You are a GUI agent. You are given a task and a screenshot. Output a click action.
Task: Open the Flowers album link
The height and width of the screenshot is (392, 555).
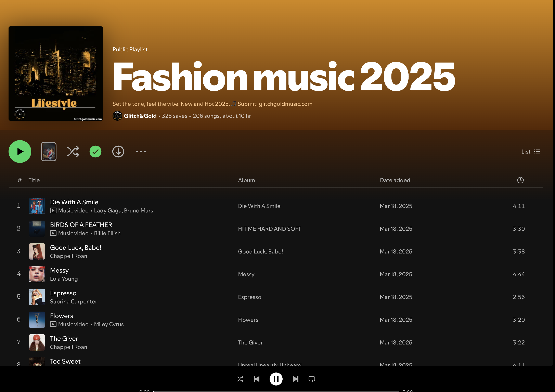tap(248, 320)
